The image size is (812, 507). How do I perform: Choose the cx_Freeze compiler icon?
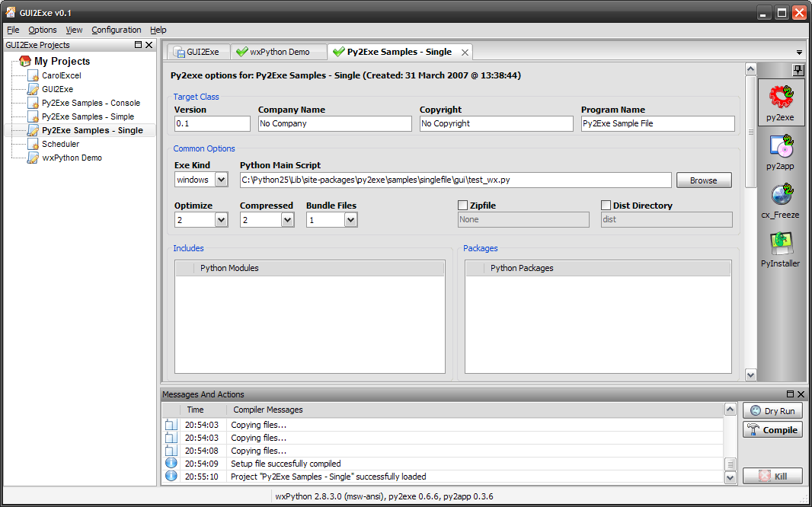point(781,195)
